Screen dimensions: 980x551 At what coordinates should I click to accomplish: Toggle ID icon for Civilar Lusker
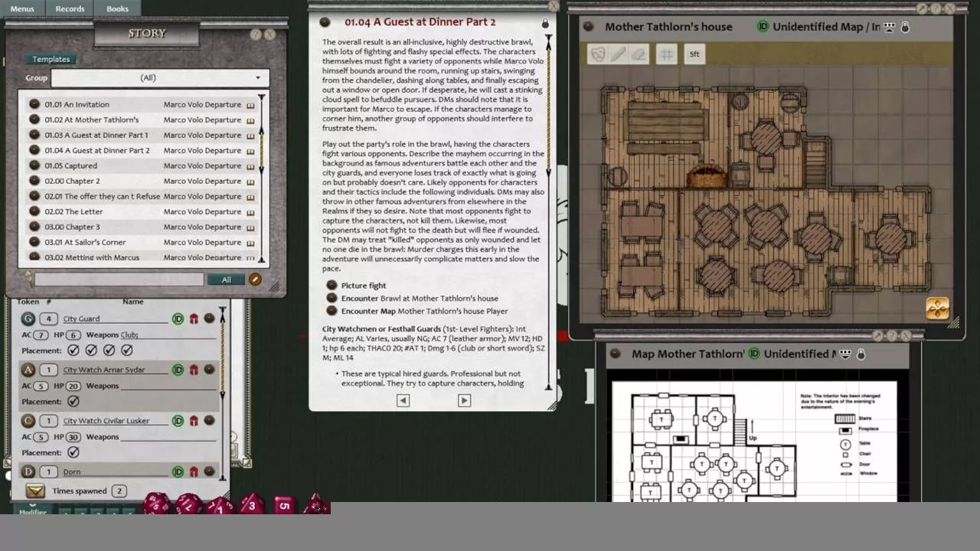178,421
